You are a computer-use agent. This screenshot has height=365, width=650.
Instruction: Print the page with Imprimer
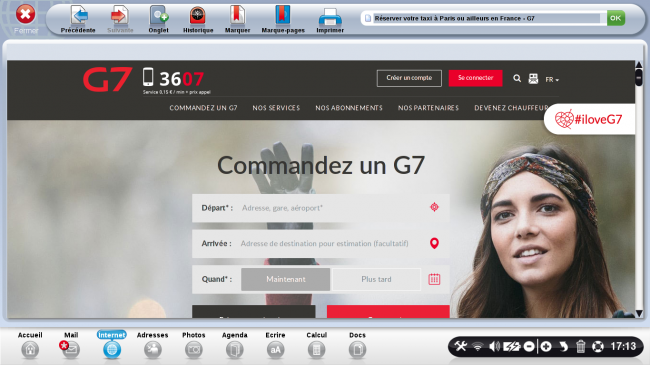coord(330,19)
